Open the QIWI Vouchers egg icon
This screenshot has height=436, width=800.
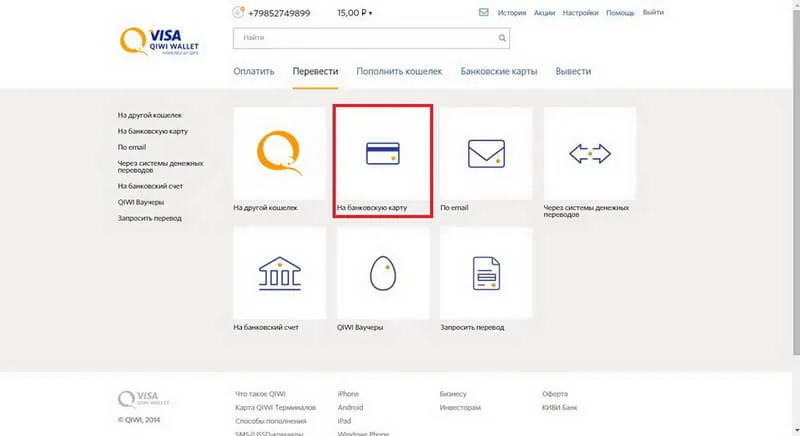click(383, 273)
